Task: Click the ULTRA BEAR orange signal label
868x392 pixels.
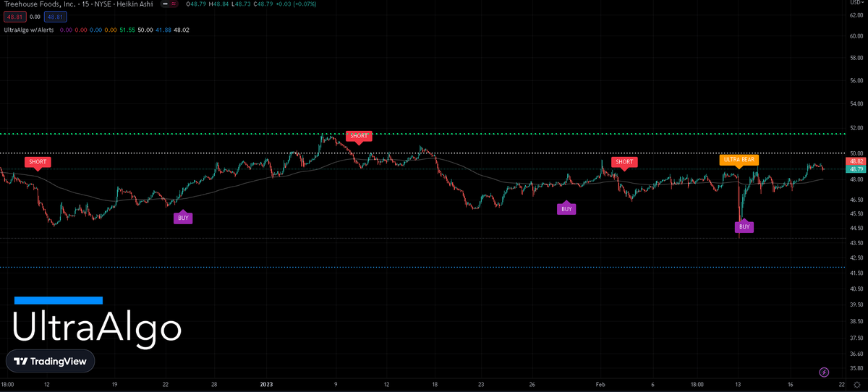Action: (x=738, y=159)
